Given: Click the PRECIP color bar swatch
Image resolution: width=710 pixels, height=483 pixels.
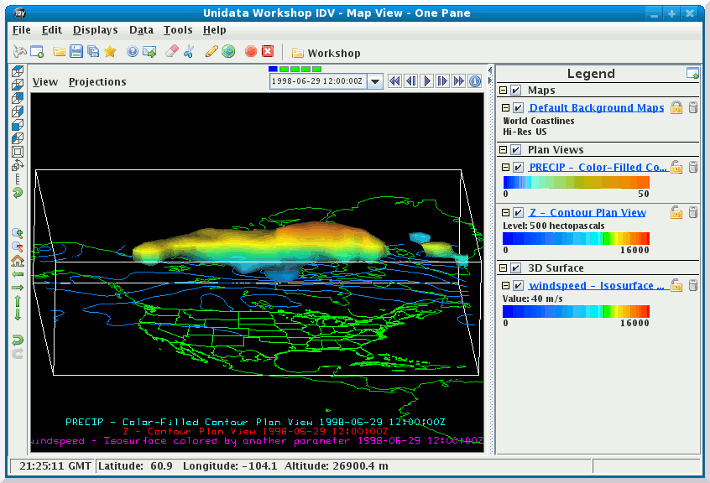Looking at the screenshot, I should 576,183.
